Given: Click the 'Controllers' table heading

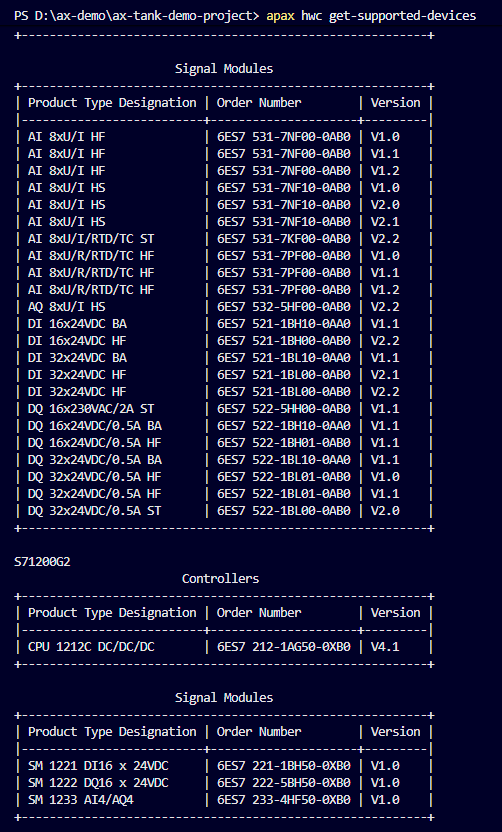Looking at the screenshot, I should (220, 578).
